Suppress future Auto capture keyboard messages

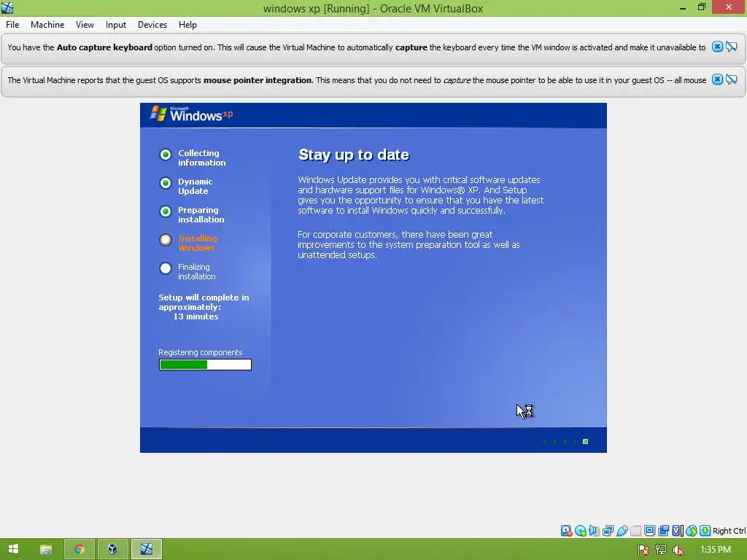732,47
